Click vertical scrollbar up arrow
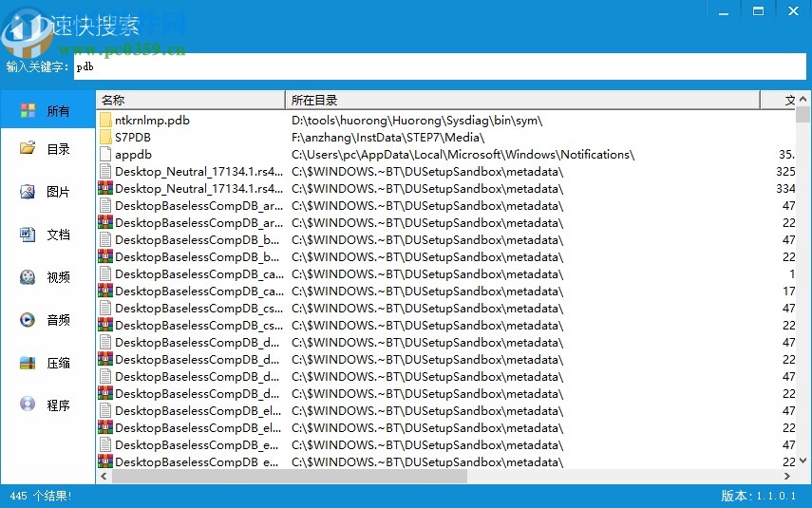The width and height of the screenshot is (812, 508). 803,99
